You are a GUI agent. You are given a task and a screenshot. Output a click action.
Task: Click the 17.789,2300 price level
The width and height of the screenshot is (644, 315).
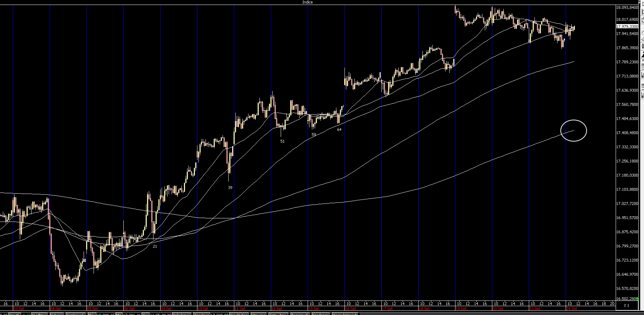(627, 62)
